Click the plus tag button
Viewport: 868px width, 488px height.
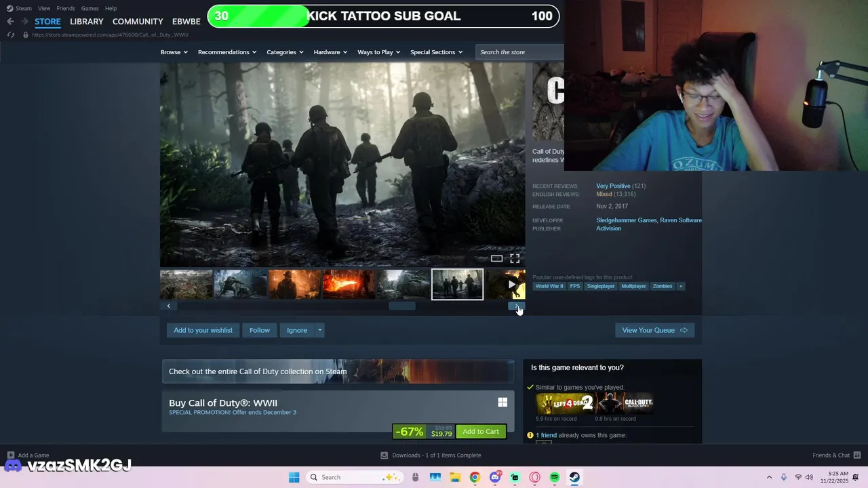[x=680, y=286]
